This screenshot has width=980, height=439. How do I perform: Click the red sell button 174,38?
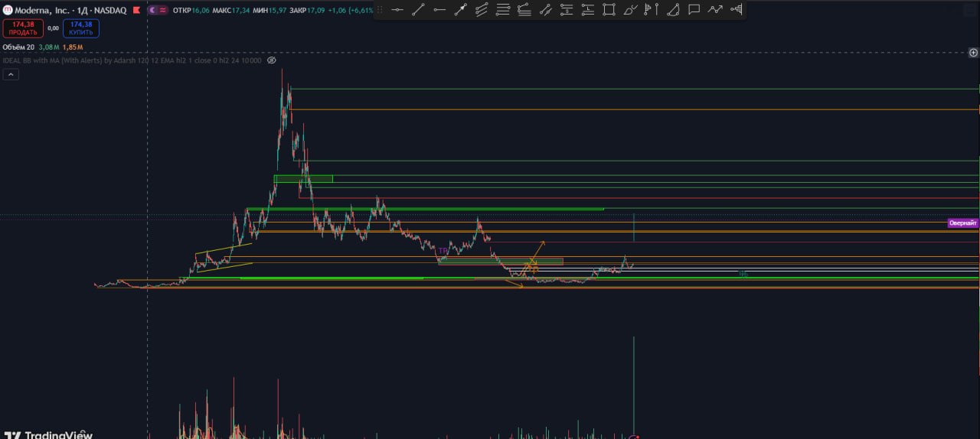23,28
